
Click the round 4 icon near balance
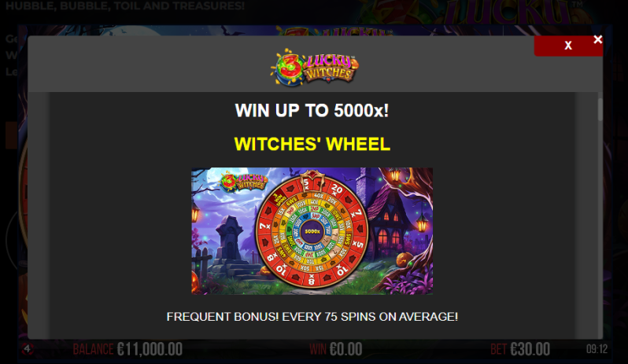28,349
